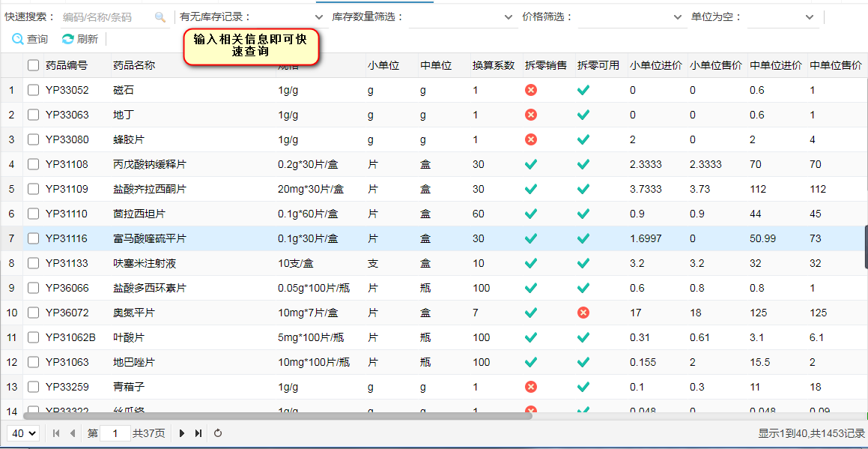Viewport: 868px width, 449px height.
Task: Select the 呋塞米注射液 name cell
Action: (145, 263)
